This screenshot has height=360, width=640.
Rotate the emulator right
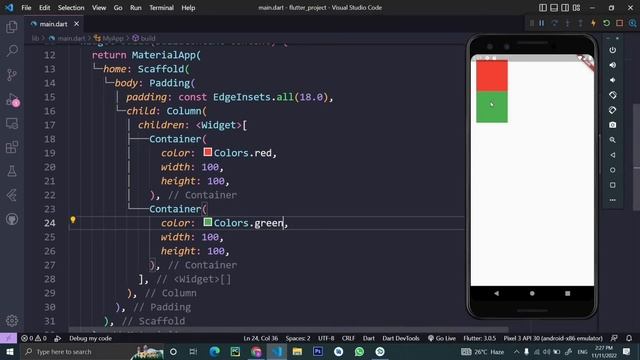coord(613,110)
